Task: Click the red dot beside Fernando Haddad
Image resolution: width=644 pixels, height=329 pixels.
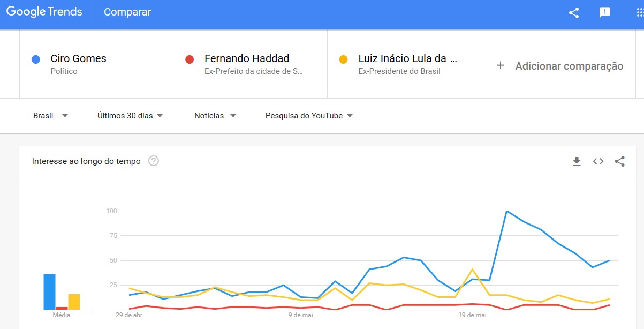Action: coord(189,59)
